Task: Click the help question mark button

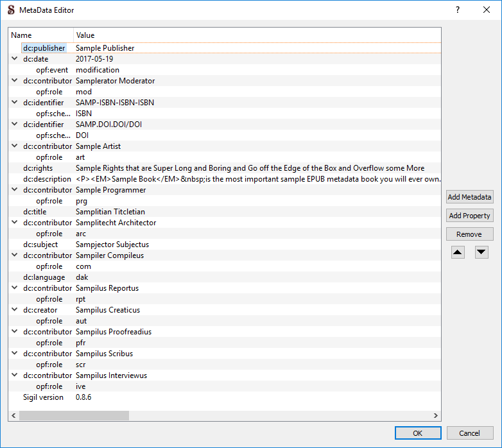Action: tap(458, 10)
